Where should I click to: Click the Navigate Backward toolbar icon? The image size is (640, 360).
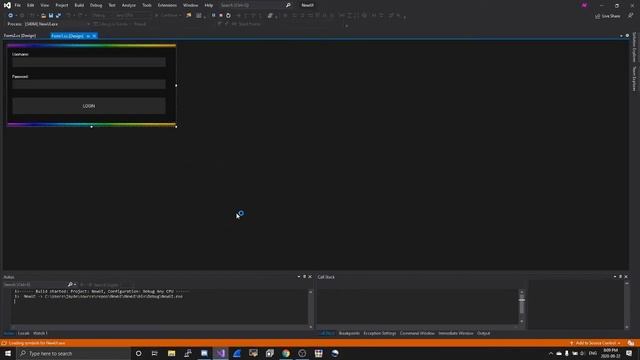pos(11,16)
